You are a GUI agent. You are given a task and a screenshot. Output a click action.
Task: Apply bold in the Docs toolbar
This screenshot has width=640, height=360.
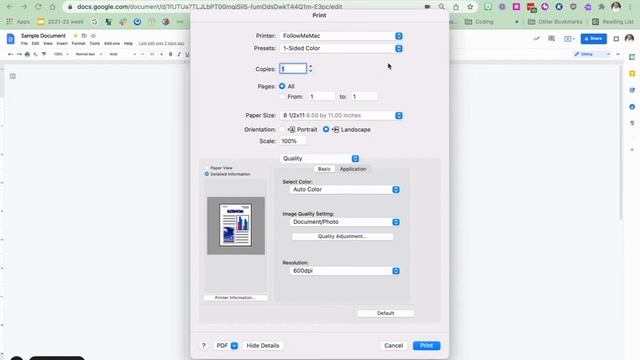170,54
